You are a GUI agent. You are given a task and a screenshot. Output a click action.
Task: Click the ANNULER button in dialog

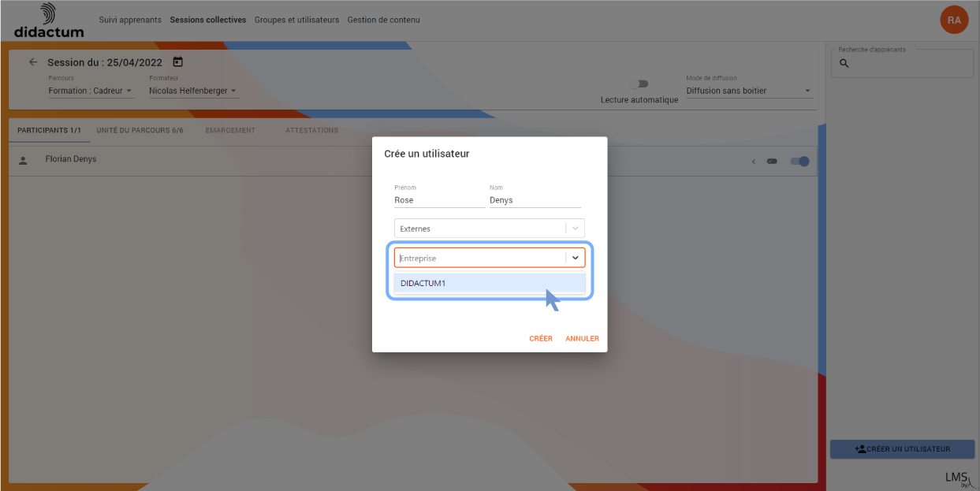tap(582, 339)
